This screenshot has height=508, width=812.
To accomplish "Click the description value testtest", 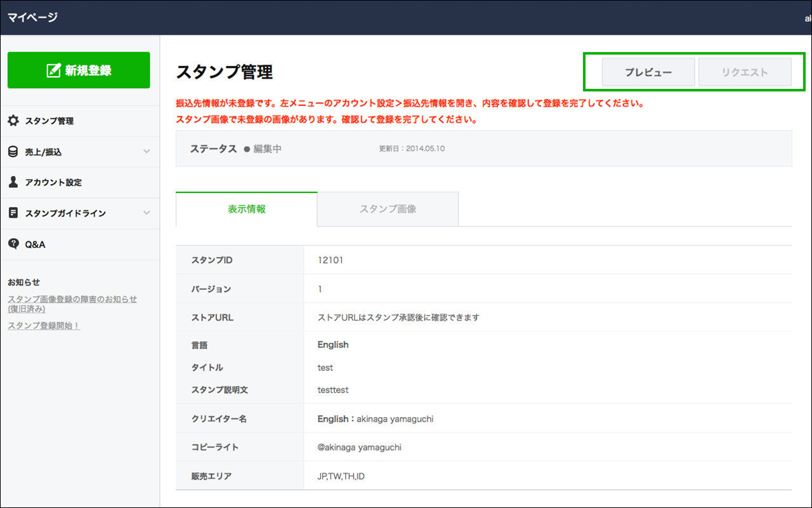I will pyautogui.click(x=333, y=390).
